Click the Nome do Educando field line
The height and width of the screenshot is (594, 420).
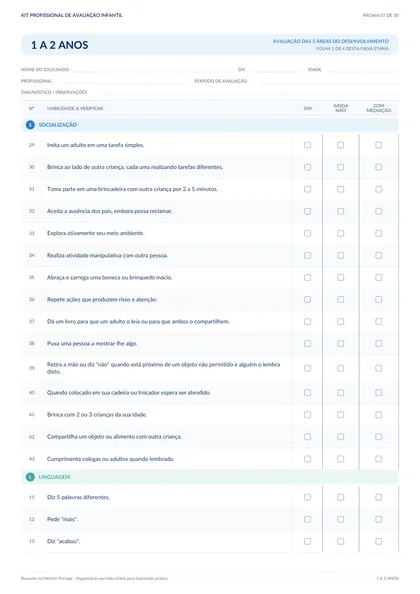click(x=152, y=70)
